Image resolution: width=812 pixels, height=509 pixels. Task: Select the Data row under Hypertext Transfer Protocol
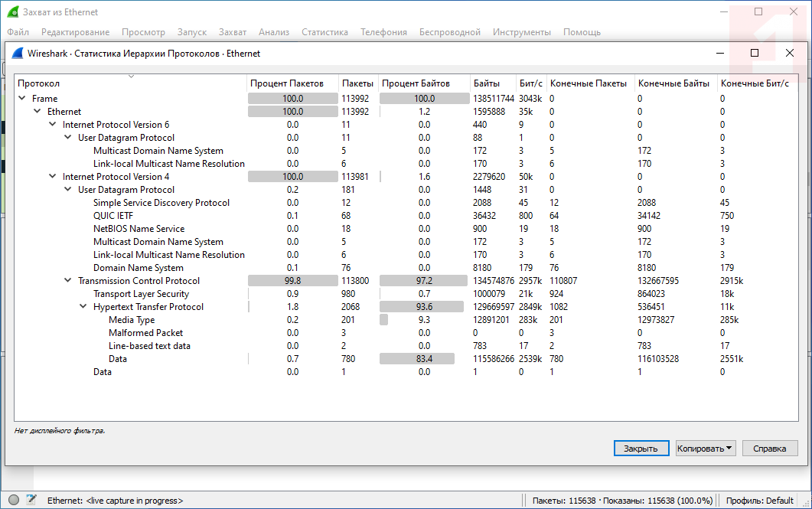[406, 358]
